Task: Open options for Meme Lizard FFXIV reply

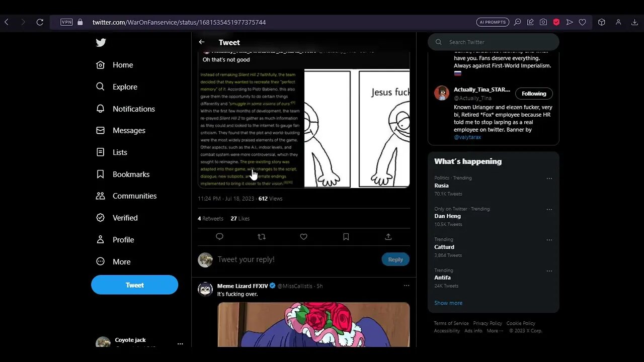Action: (x=406, y=286)
